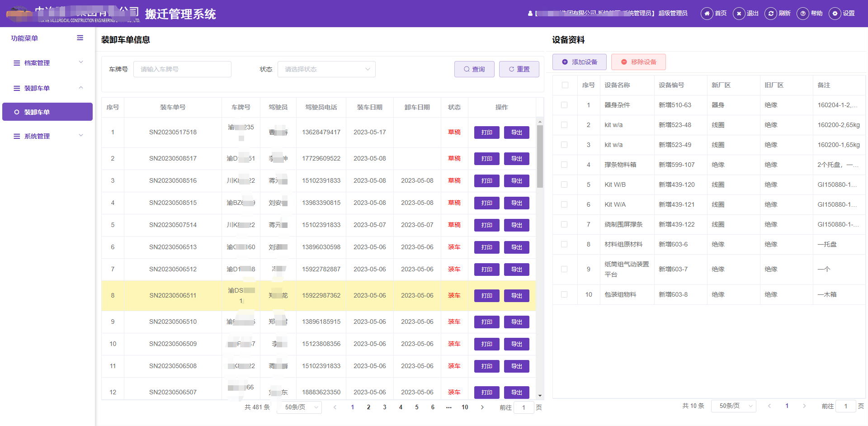Click the 装车单号 column header
This screenshot has height=426, width=868.
click(173, 107)
